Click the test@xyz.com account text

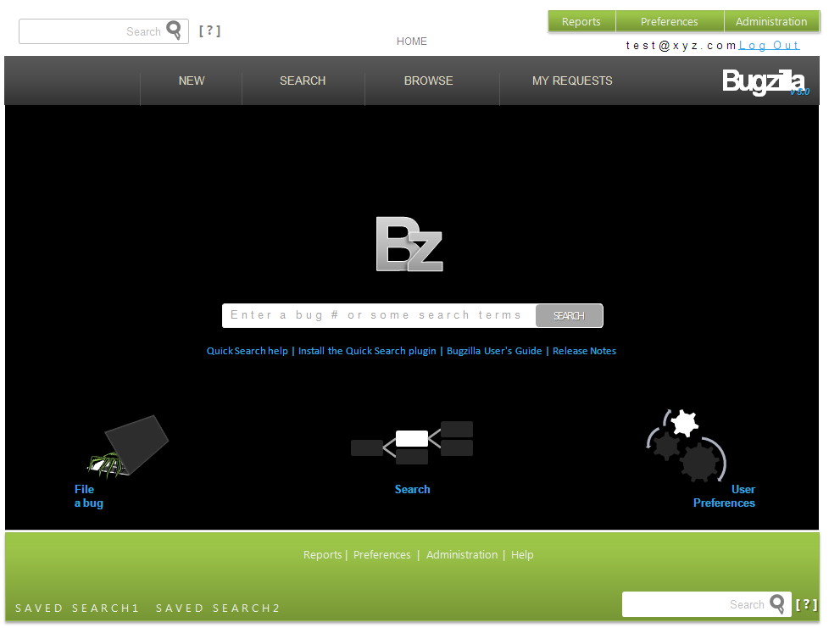point(681,46)
